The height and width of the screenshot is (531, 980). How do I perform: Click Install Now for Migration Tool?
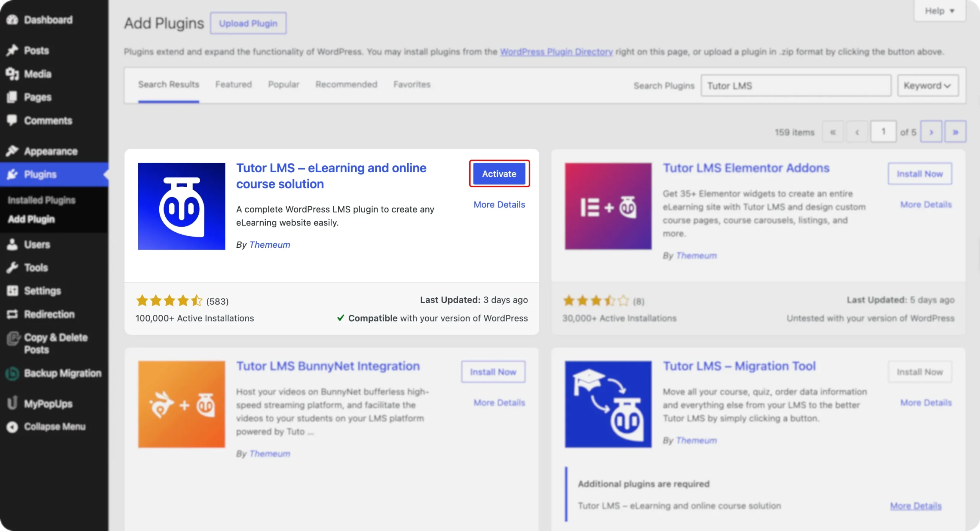[920, 372]
